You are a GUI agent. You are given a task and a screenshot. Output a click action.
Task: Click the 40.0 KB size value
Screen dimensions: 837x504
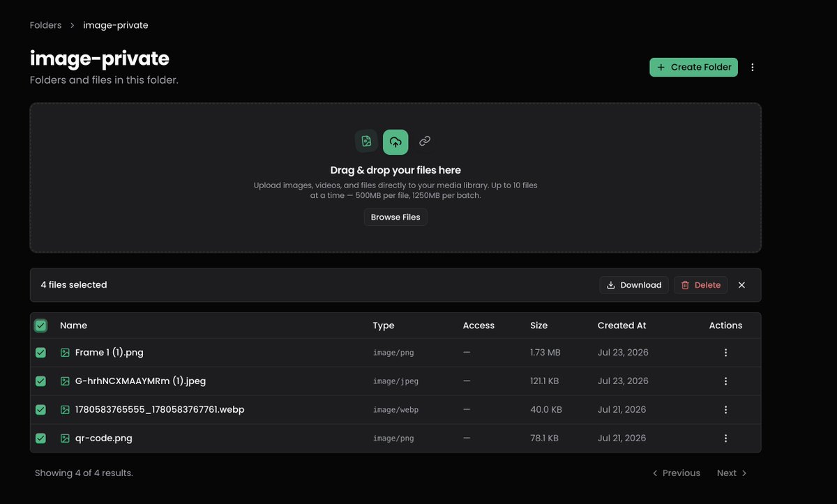pos(546,410)
